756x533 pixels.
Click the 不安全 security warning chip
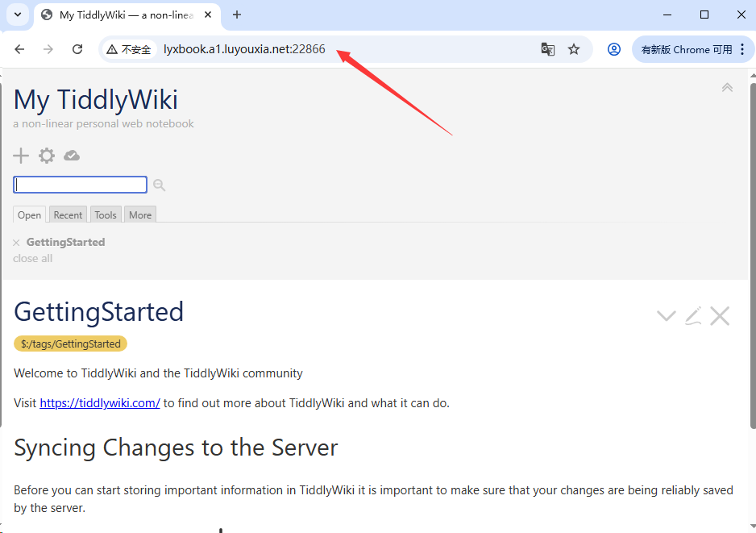coord(129,49)
